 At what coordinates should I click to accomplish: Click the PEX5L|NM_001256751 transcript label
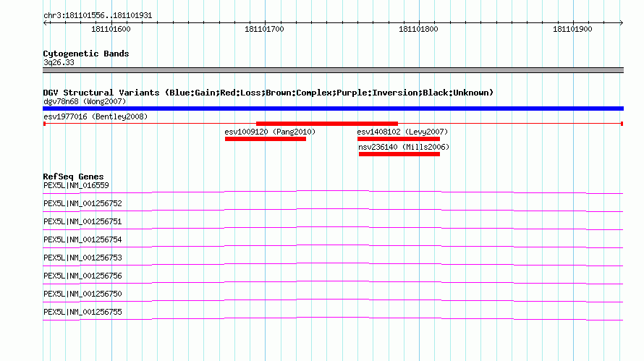point(82,222)
